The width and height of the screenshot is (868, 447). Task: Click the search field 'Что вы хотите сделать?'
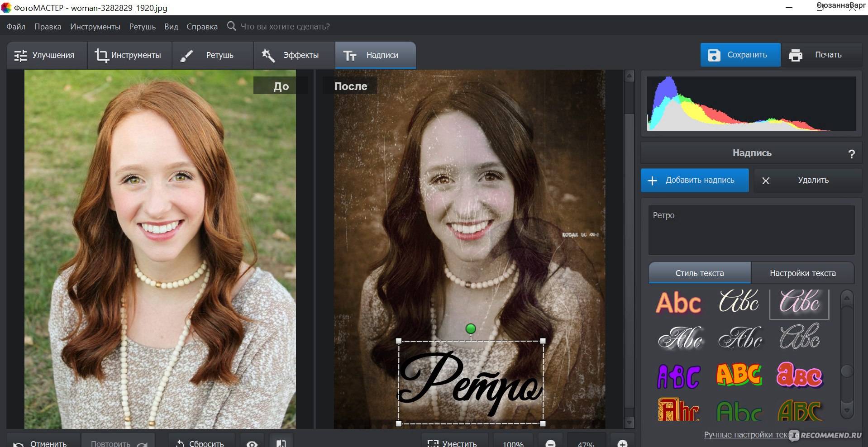285,27
